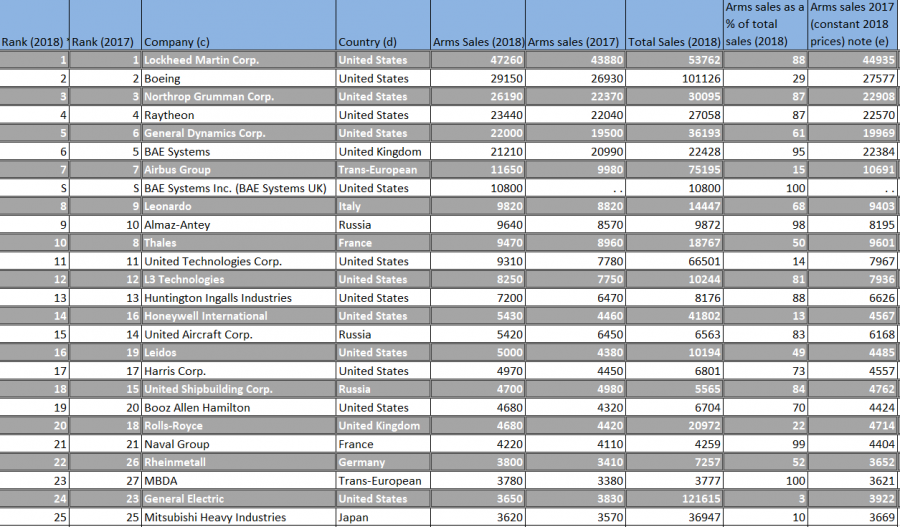
Task: Click Arms sales 2017 constant prices header
Action: [x=854, y=25]
